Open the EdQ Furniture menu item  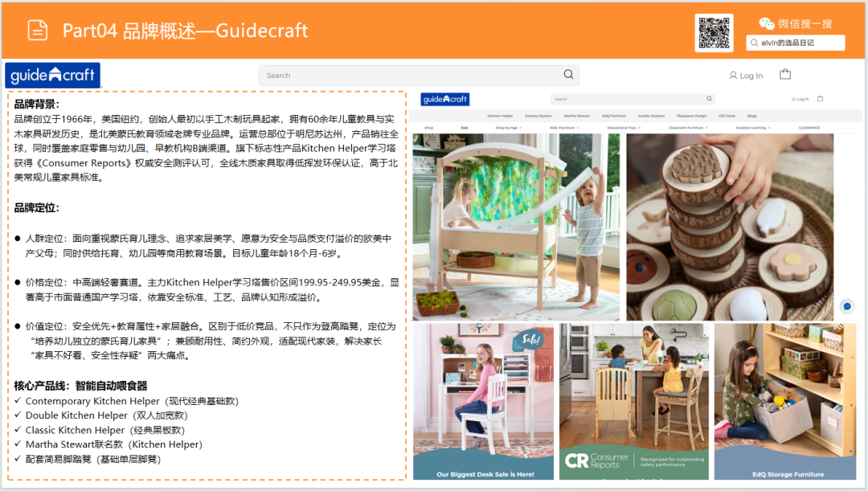click(x=614, y=116)
